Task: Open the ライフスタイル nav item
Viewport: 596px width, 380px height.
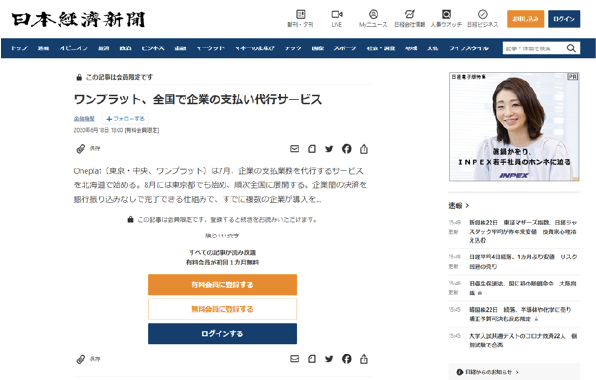Action: 469,48
